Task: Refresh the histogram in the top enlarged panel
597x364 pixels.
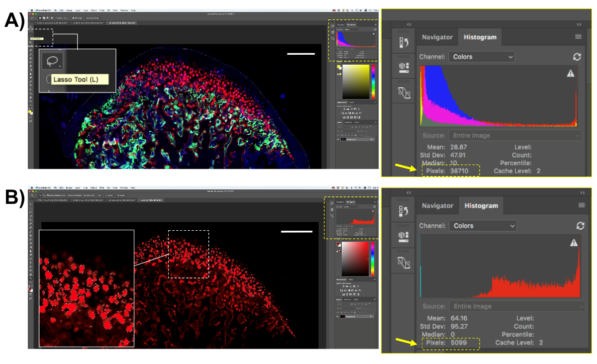Action: pyautogui.click(x=577, y=57)
